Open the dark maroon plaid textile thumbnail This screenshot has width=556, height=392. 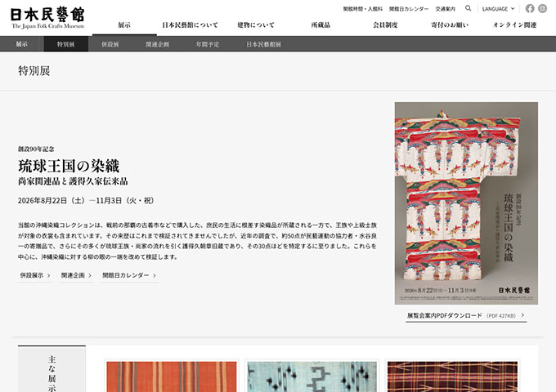tap(452, 376)
